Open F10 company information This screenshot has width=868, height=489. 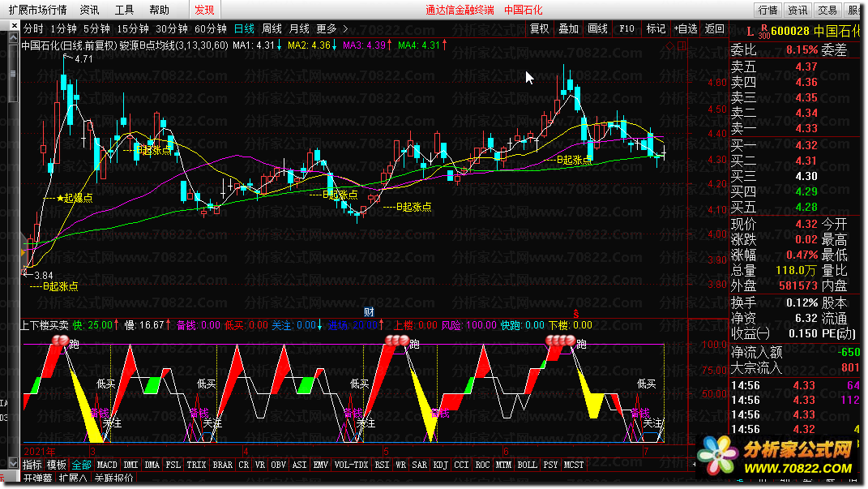626,29
